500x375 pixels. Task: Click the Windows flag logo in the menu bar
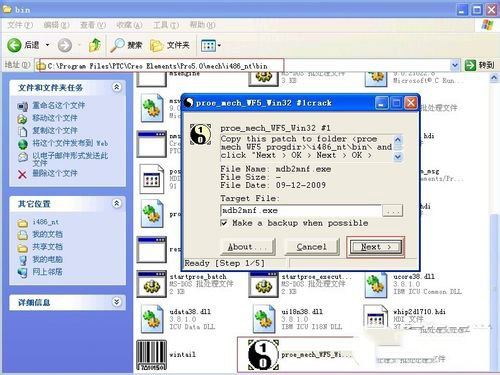tap(487, 25)
